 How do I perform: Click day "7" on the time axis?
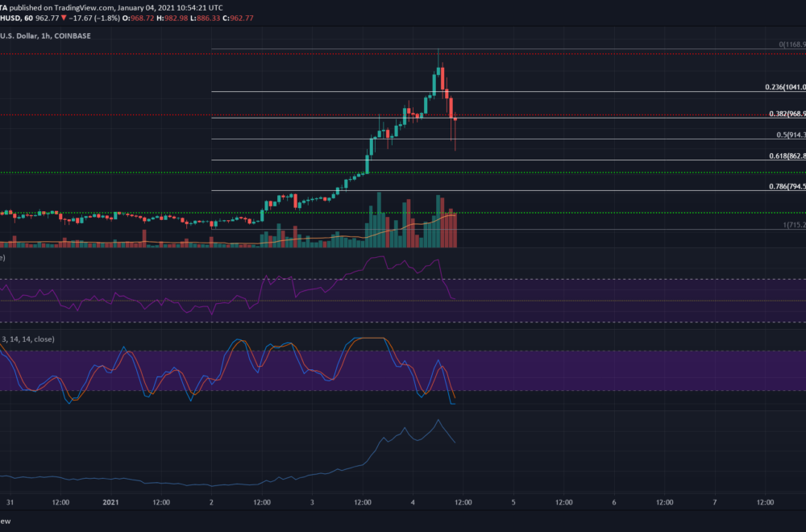coord(715,502)
